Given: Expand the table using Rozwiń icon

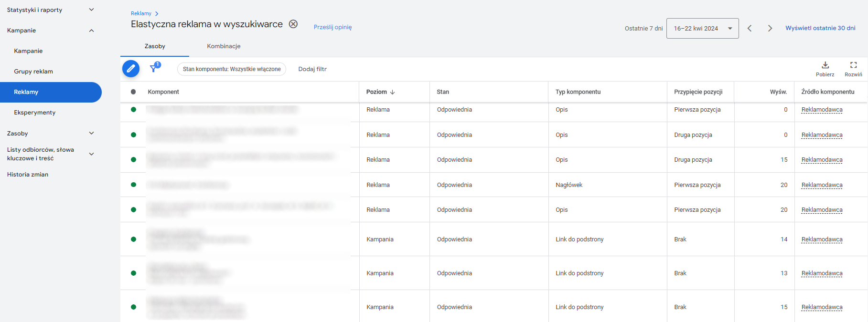Looking at the screenshot, I should (x=853, y=65).
